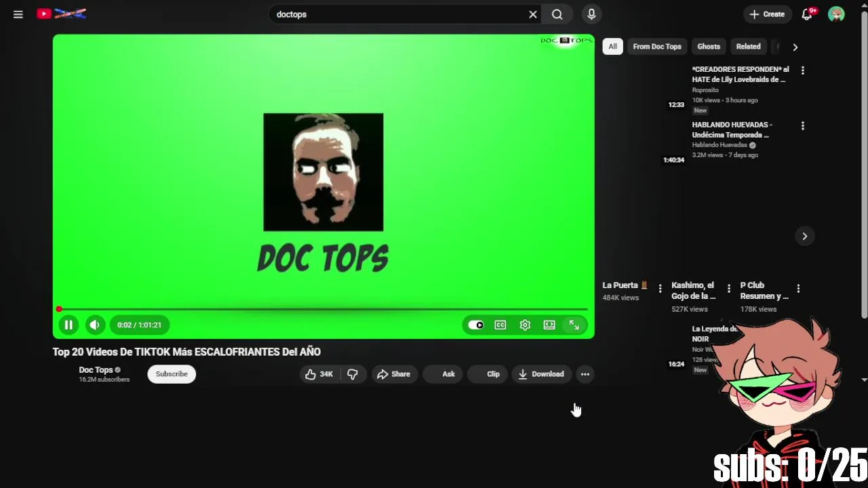
Task: Open the notifications bell
Action: pyautogui.click(x=807, y=14)
